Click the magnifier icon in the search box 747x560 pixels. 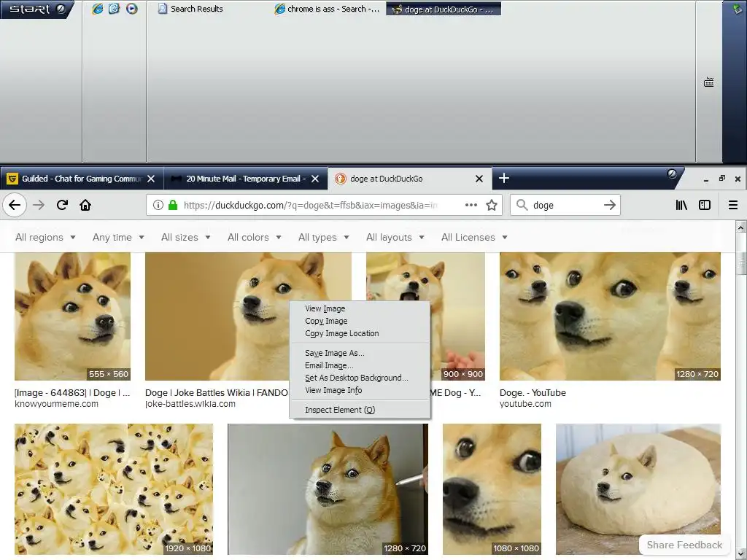tap(522, 205)
